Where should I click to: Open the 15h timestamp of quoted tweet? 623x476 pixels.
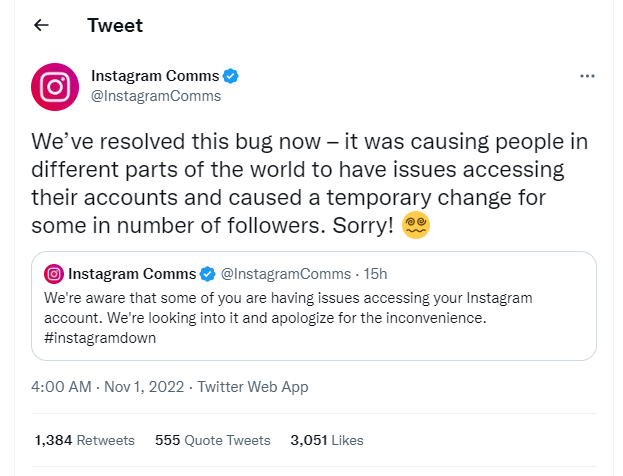pos(375,274)
